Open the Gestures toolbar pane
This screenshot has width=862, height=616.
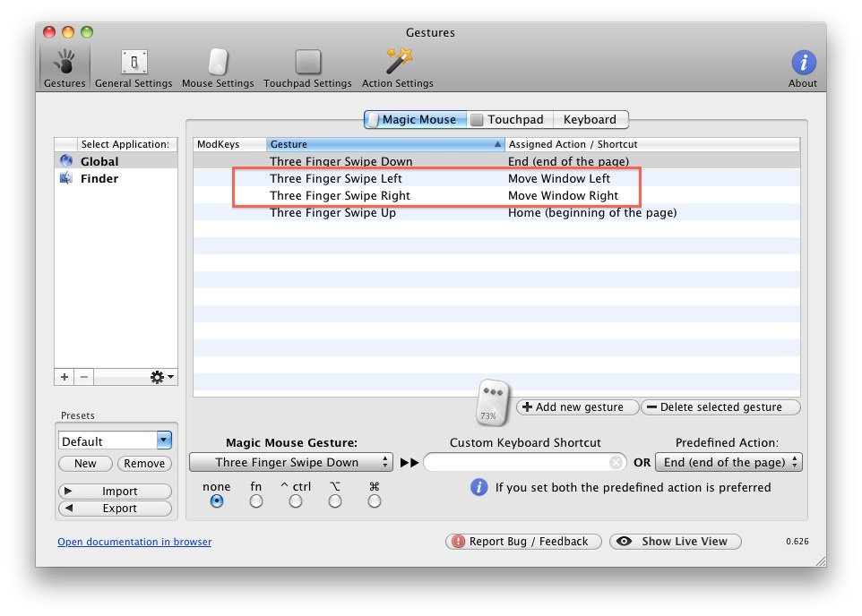tap(65, 68)
